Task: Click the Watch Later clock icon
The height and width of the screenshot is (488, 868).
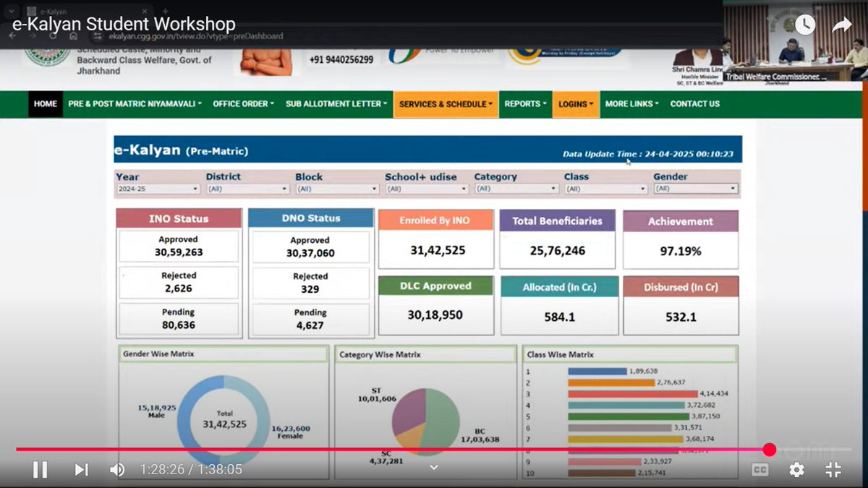Action: [x=805, y=25]
